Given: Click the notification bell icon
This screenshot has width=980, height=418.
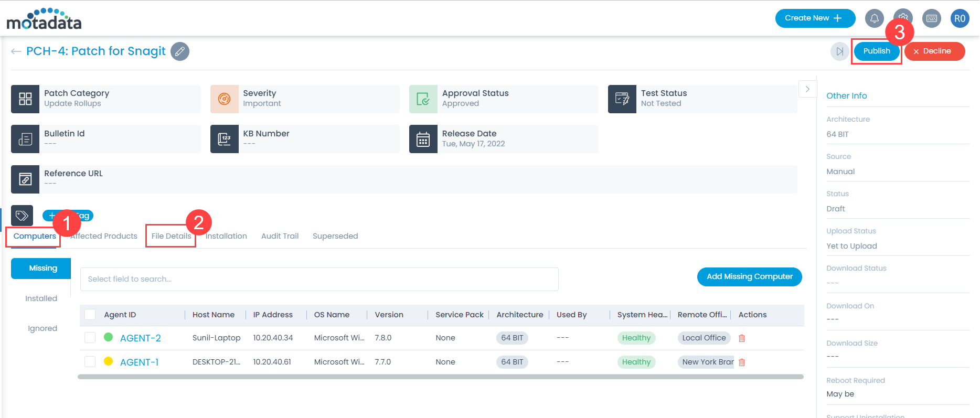Looking at the screenshot, I should (874, 19).
